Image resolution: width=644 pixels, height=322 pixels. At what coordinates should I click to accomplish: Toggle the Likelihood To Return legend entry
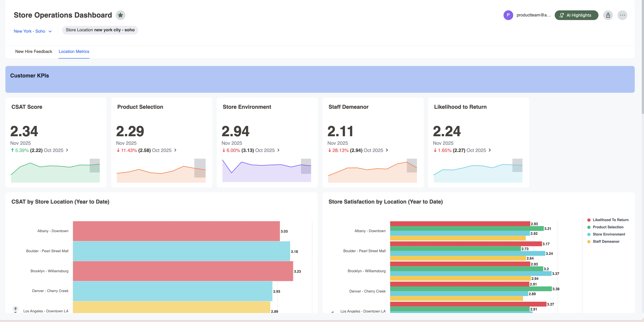tap(608, 220)
